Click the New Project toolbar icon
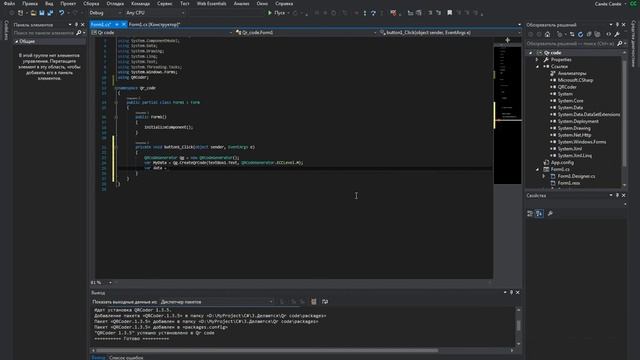640x360 pixels. [x=20, y=13]
